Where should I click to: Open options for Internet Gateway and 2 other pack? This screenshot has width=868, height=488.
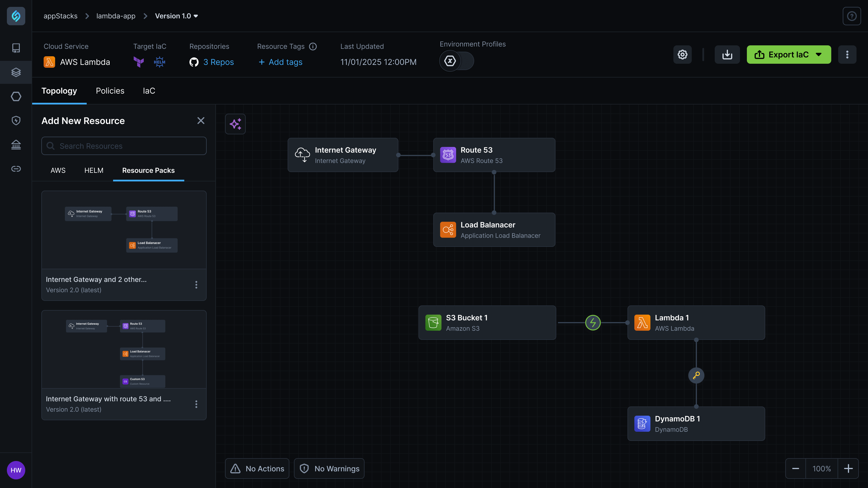coord(196,285)
